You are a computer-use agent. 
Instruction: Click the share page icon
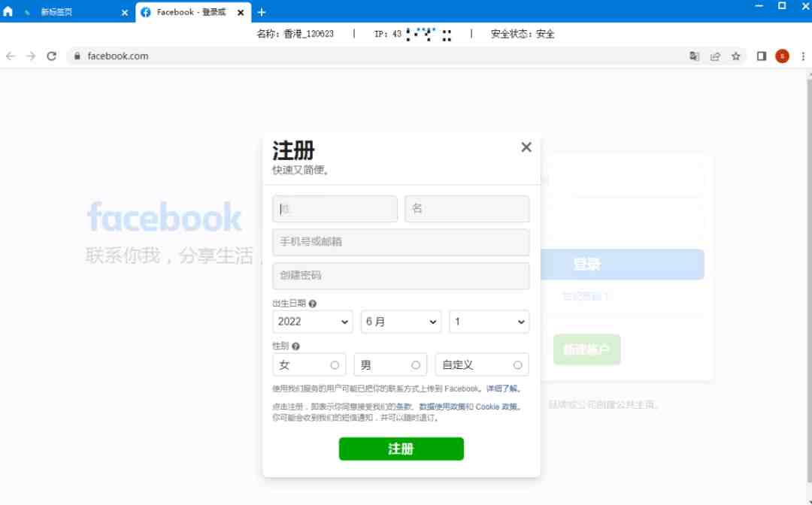tap(715, 56)
